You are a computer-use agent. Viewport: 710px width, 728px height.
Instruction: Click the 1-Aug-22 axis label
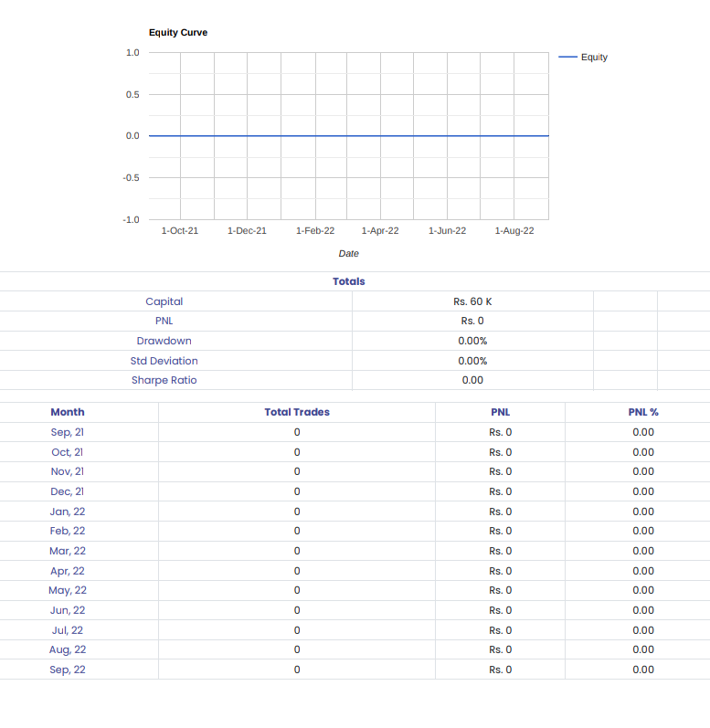coord(514,231)
